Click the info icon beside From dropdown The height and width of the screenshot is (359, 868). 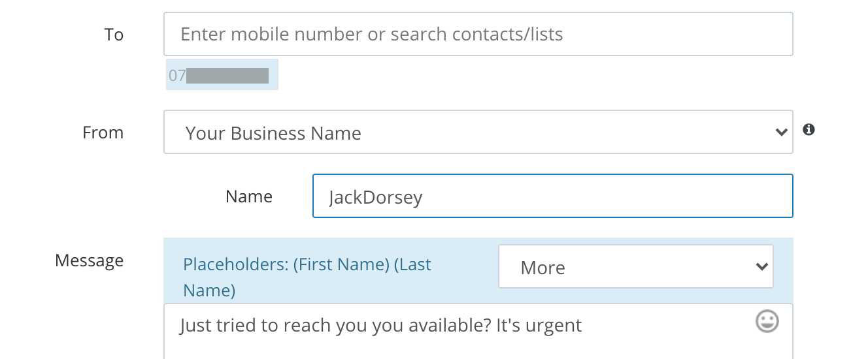tap(809, 130)
